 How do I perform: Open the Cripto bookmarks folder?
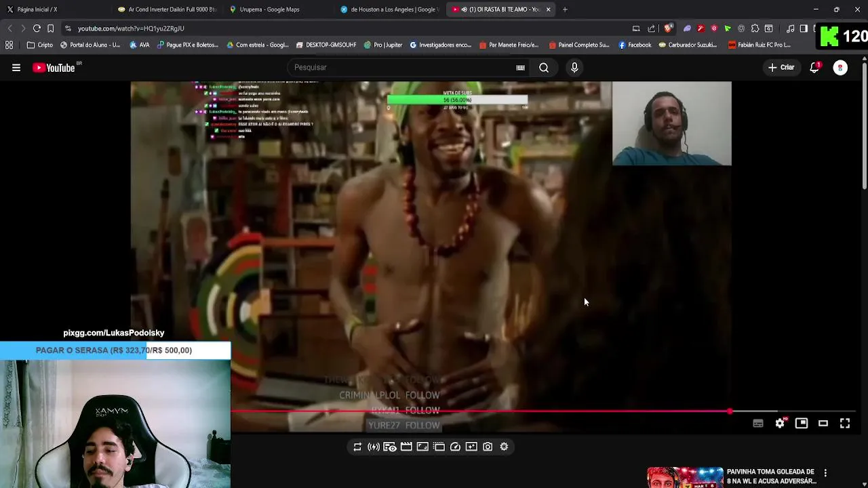coord(40,45)
